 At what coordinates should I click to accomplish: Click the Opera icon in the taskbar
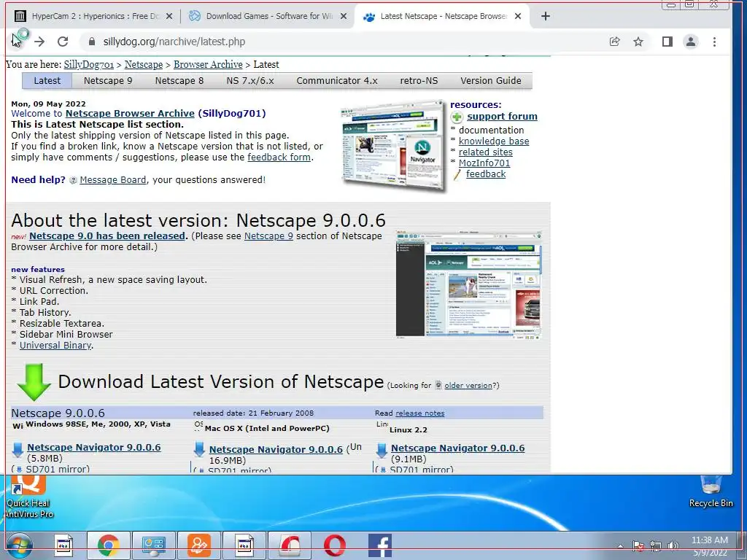click(334, 545)
